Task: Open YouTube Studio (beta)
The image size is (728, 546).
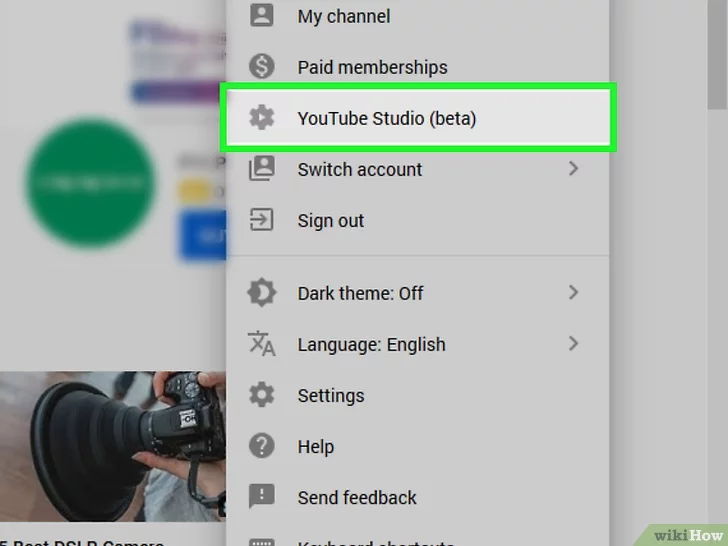Action: (x=387, y=118)
